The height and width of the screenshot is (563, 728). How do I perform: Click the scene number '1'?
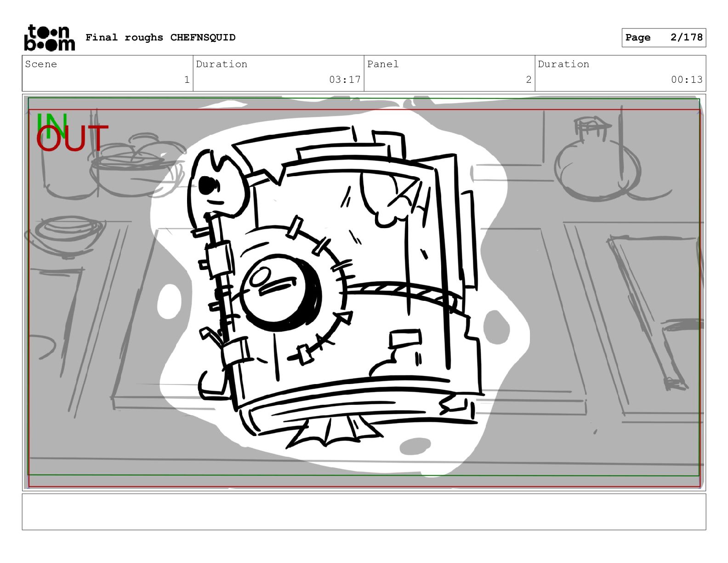[187, 80]
